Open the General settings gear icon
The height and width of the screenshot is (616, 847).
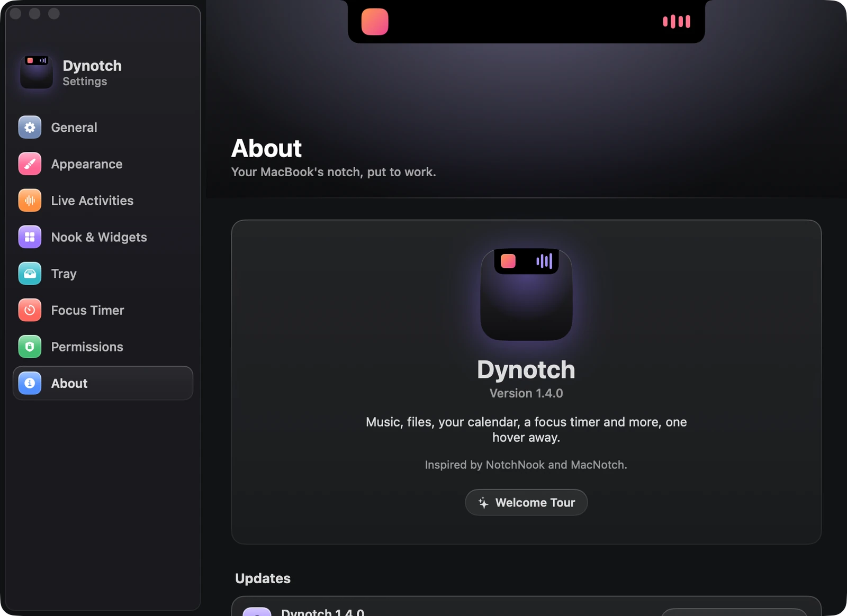30,128
